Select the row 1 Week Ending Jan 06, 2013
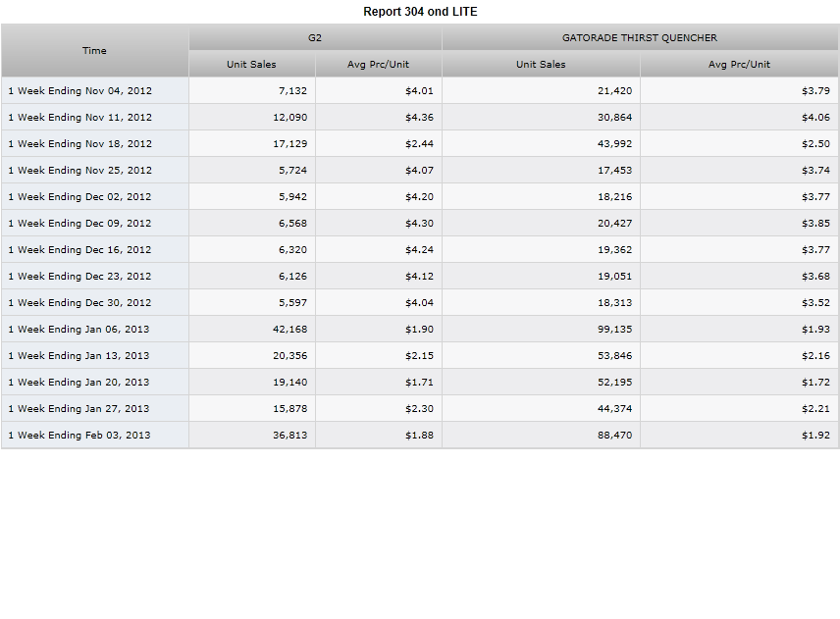This screenshot has height=619, width=840. coord(420,329)
